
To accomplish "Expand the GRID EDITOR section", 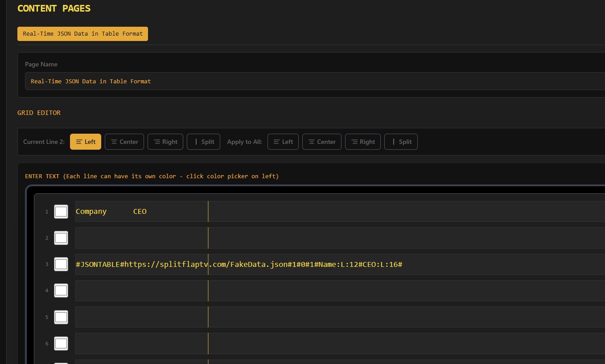I will tap(39, 113).
